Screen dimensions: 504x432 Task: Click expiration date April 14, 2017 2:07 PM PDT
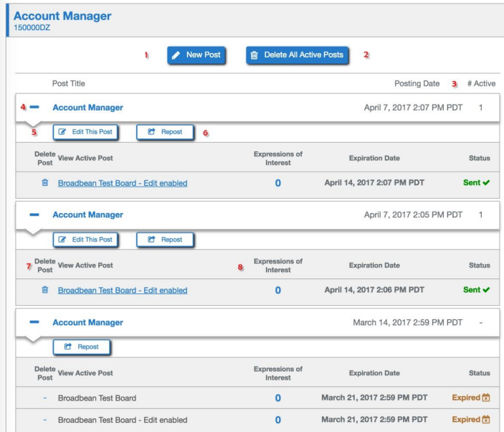[374, 183]
